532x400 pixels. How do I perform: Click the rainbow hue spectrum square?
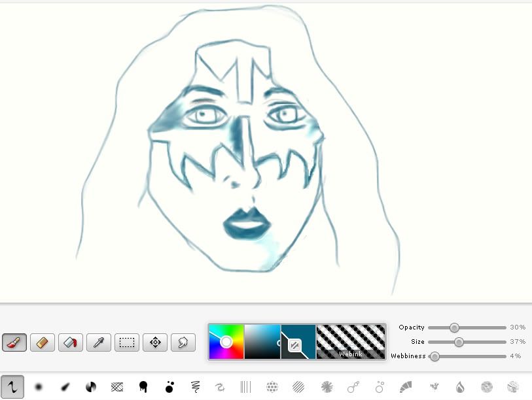226,342
